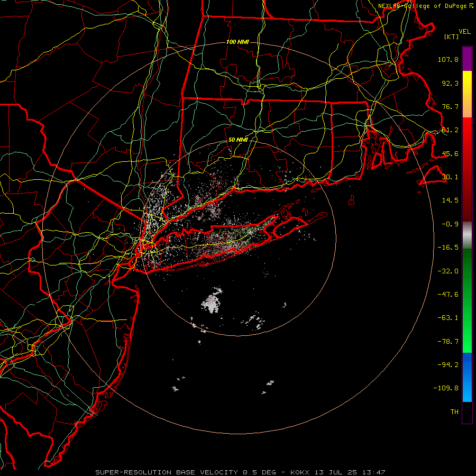Viewport: 476px width, 476px height.
Task: Click the -63.1 velocity legend value
Action: tap(448, 318)
